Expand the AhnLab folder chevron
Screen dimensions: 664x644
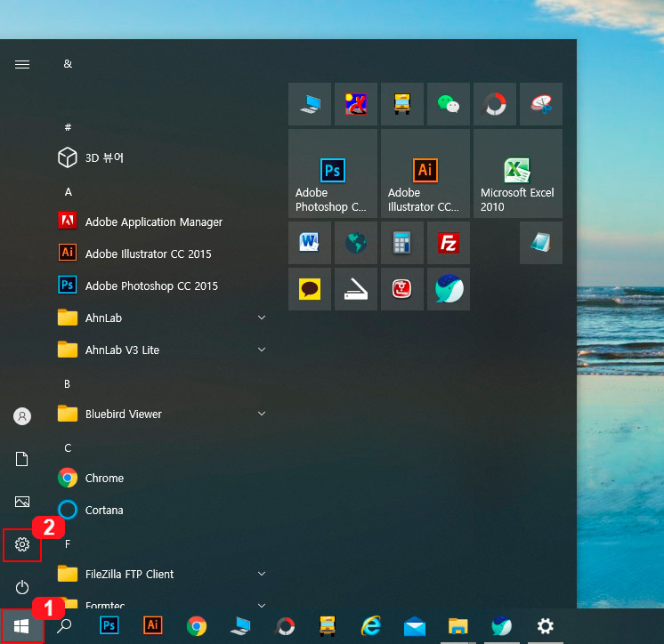tap(262, 318)
